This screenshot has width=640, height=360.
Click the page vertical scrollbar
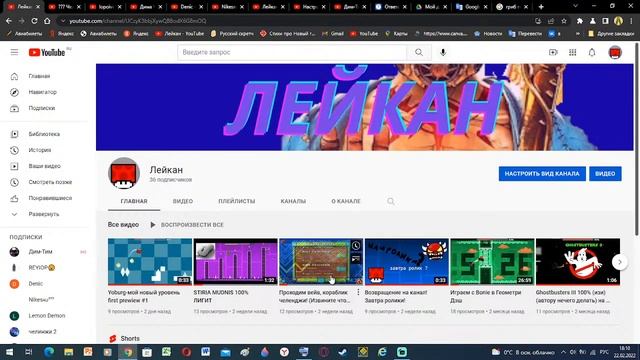pyautogui.click(x=637, y=139)
